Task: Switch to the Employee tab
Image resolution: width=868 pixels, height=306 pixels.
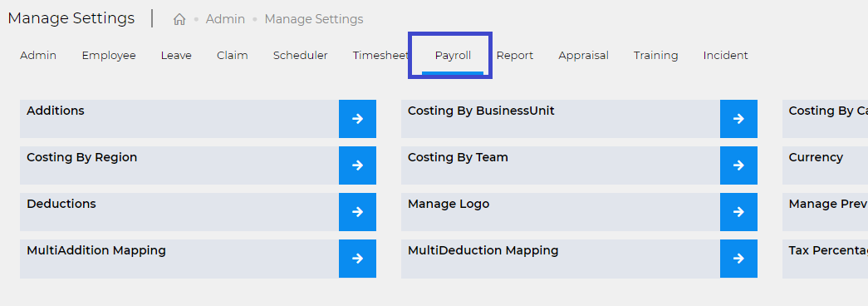Action: [x=109, y=56]
